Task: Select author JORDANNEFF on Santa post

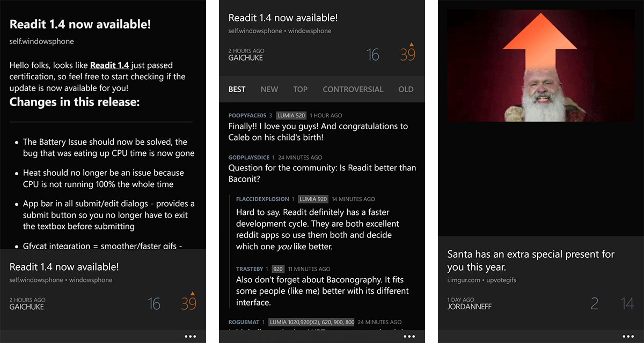Action: (470, 307)
